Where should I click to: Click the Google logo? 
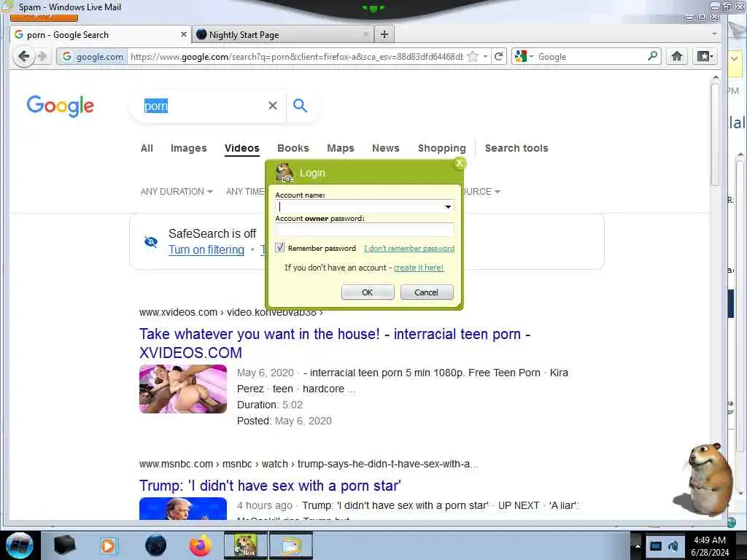click(60, 105)
